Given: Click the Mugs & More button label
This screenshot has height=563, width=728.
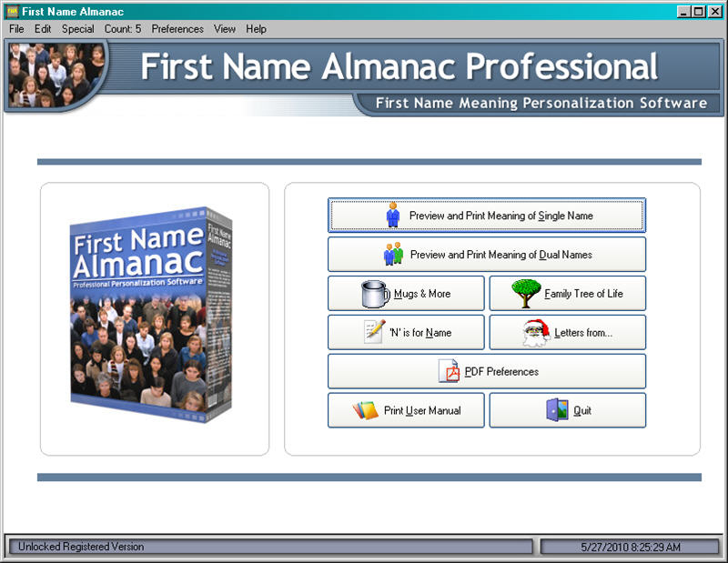Looking at the screenshot, I should pos(422,294).
